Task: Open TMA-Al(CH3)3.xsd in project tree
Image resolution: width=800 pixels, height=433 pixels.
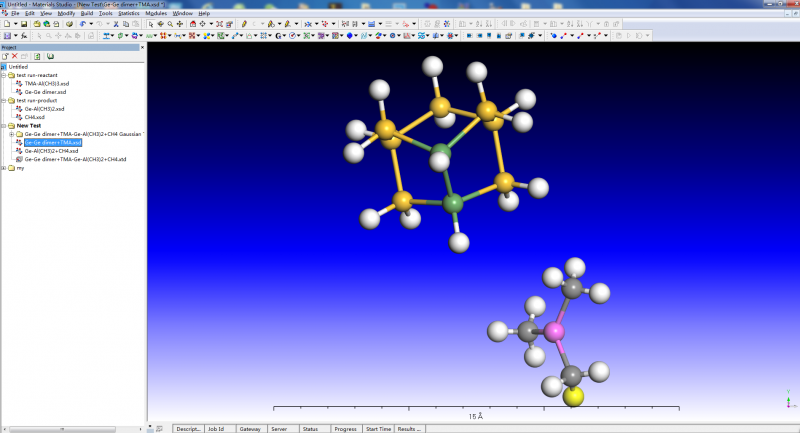Action: click(47, 83)
